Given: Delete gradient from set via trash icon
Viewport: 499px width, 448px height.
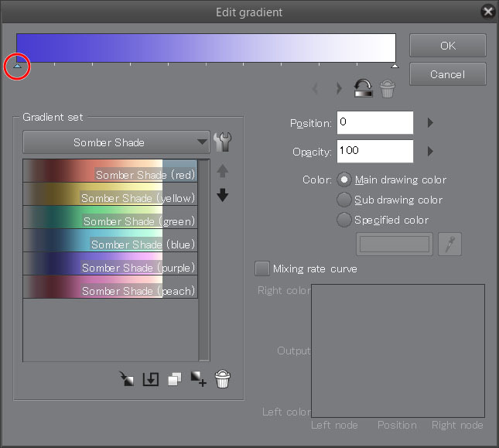Looking at the screenshot, I should [223, 379].
